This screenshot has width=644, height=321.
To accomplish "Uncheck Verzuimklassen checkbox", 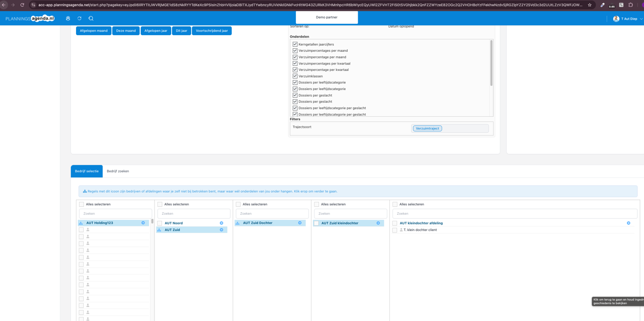I will pyautogui.click(x=295, y=76).
